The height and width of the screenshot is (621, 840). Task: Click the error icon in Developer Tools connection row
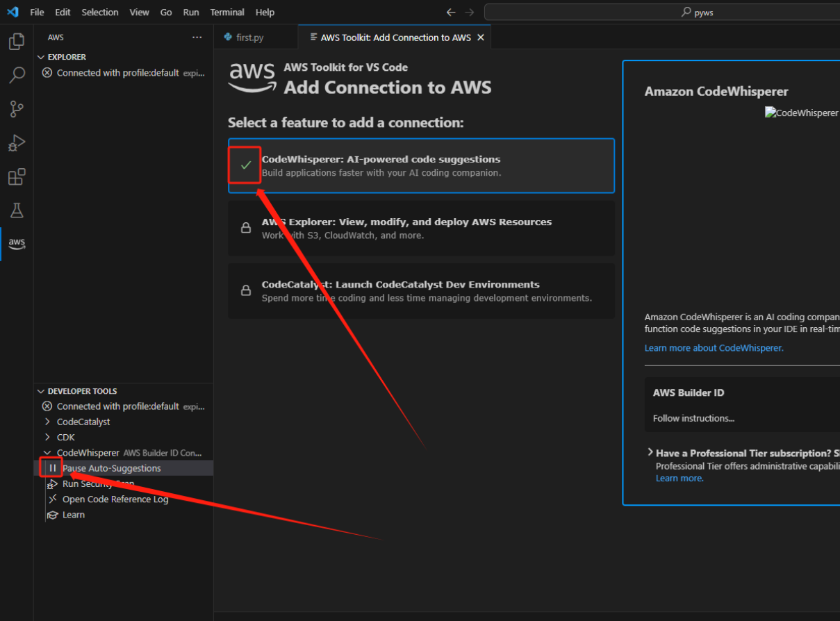pos(47,406)
